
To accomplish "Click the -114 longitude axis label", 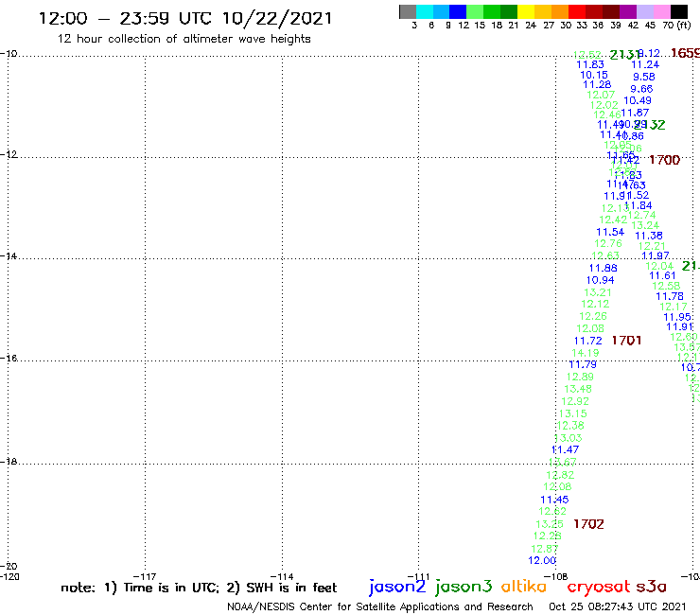I will pos(282,576).
